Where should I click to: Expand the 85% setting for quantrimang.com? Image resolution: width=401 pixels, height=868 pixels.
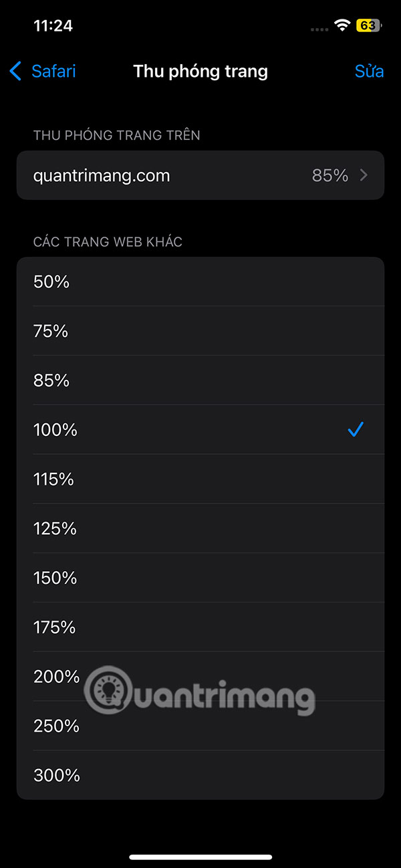[200, 175]
